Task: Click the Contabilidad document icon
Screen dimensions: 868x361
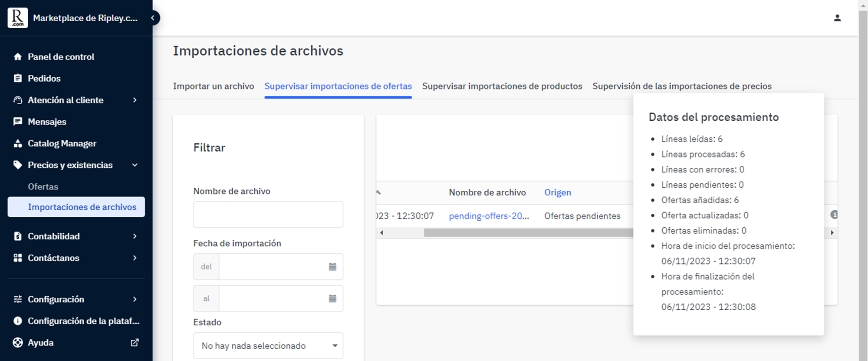Action: (18, 236)
